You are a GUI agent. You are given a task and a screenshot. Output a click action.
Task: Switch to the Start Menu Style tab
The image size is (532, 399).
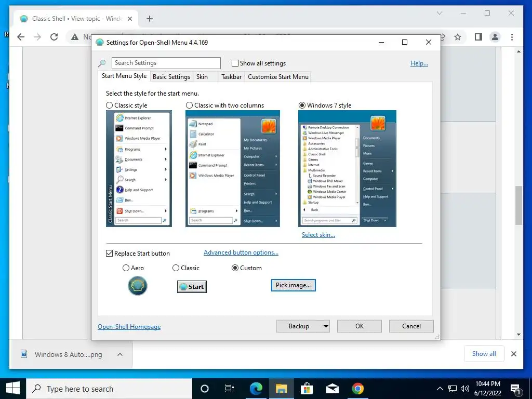click(124, 76)
